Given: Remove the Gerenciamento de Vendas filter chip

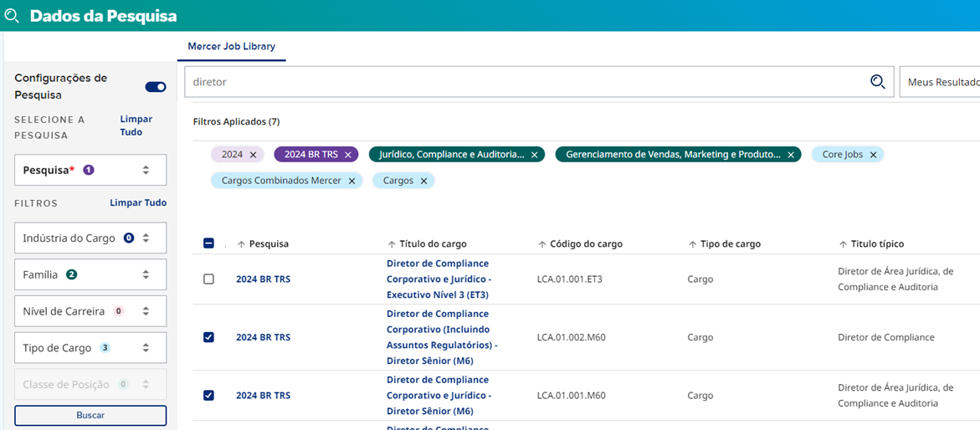Looking at the screenshot, I should pyautogui.click(x=790, y=155).
